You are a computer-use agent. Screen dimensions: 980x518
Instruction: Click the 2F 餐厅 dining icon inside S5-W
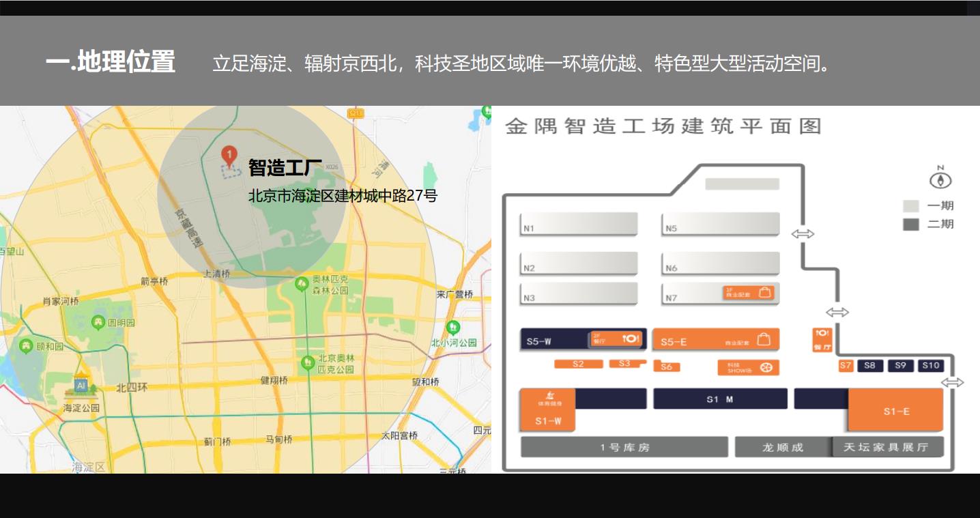[616, 339]
